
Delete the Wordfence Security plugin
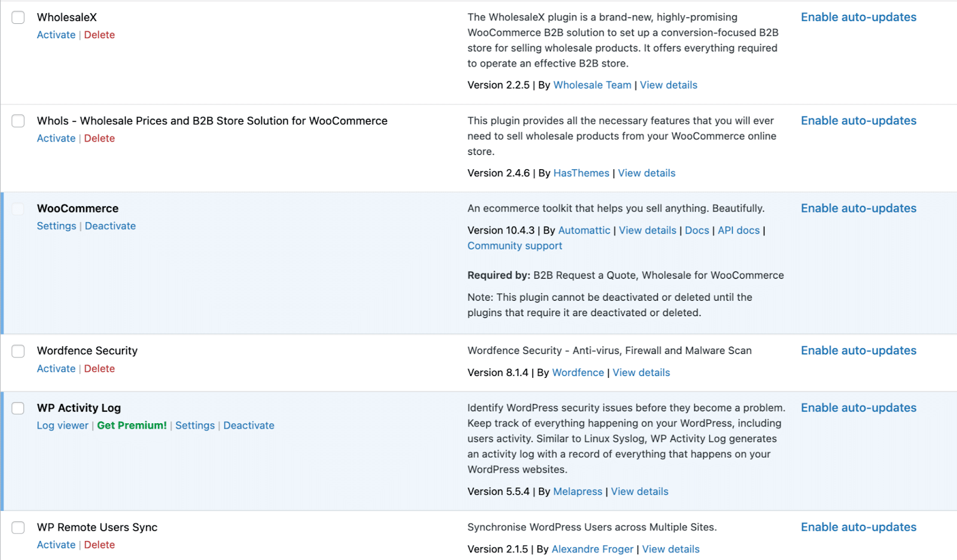(99, 369)
